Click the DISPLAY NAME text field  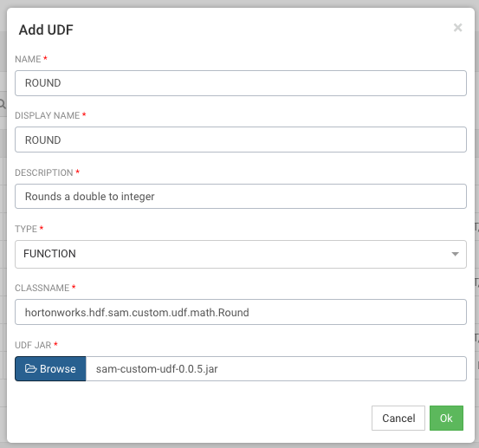[241, 140]
